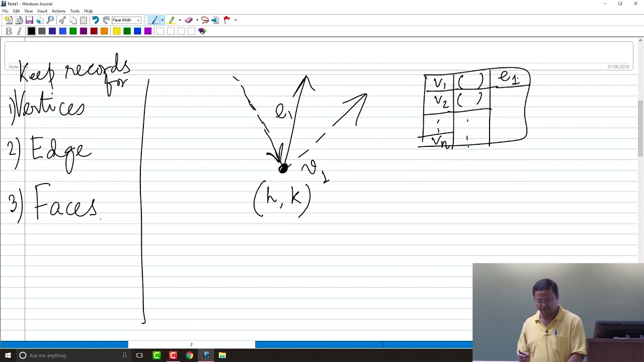Image resolution: width=644 pixels, height=362 pixels.
Task: Pick the dark gray ink color
Action: (x=42, y=31)
